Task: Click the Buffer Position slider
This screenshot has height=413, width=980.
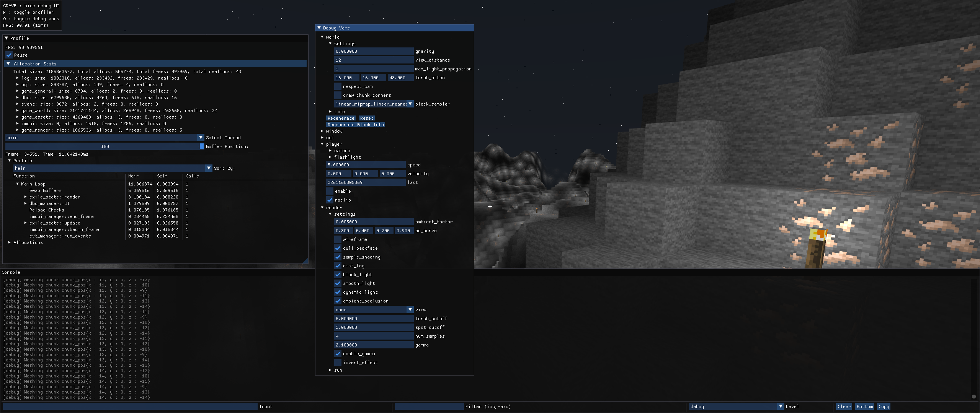Action: [104, 146]
